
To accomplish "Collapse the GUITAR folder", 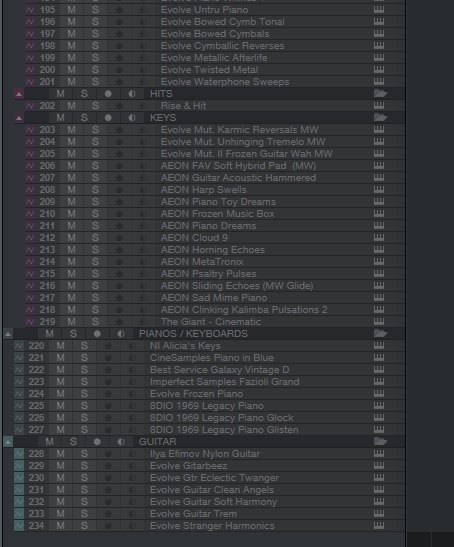I will pos(8,442).
